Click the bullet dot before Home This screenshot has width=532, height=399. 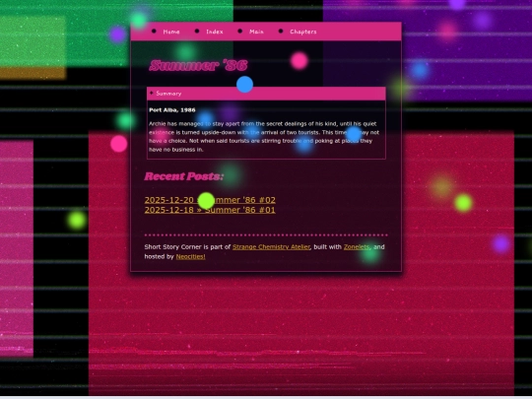click(154, 32)
